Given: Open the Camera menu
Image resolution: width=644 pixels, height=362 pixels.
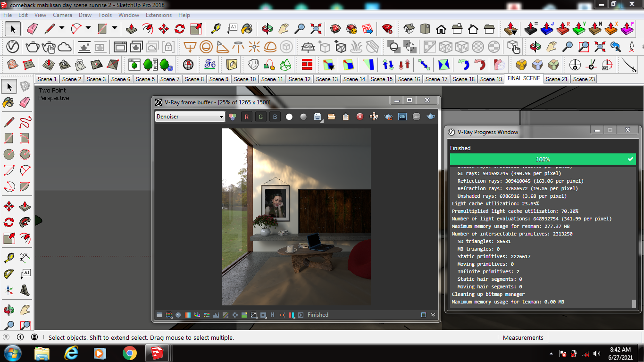Looking at the screenshot, I should point(62,15).
